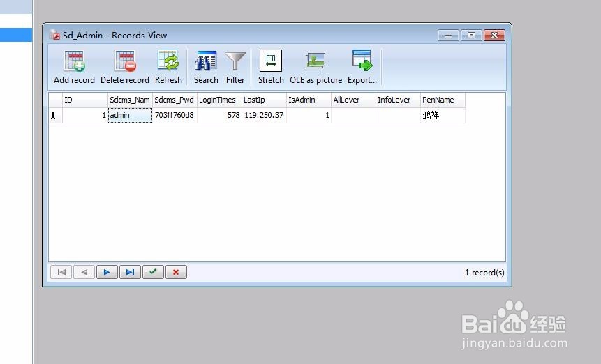601x364 pixels.
Task: Sort by the LoginTimes column header
Action: click(219, 100)
